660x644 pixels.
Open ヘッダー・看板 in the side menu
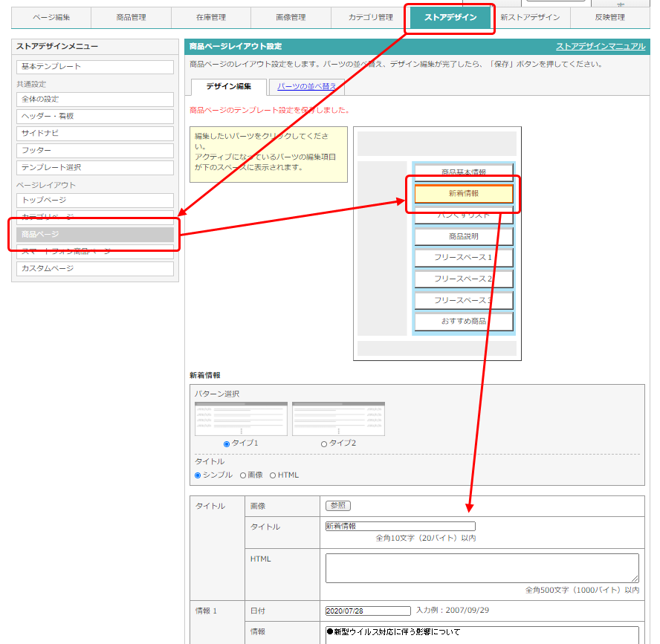click(95, 117)
